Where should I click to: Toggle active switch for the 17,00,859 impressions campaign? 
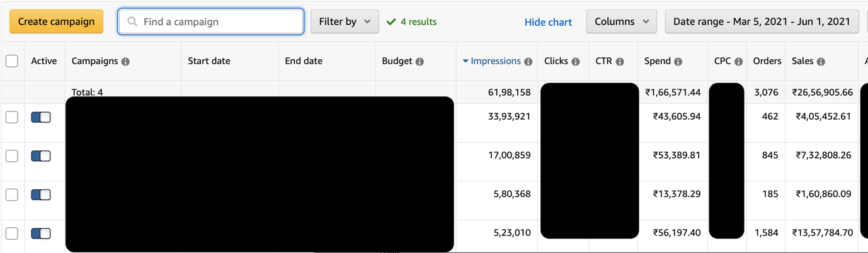click(x=41, y=156)
